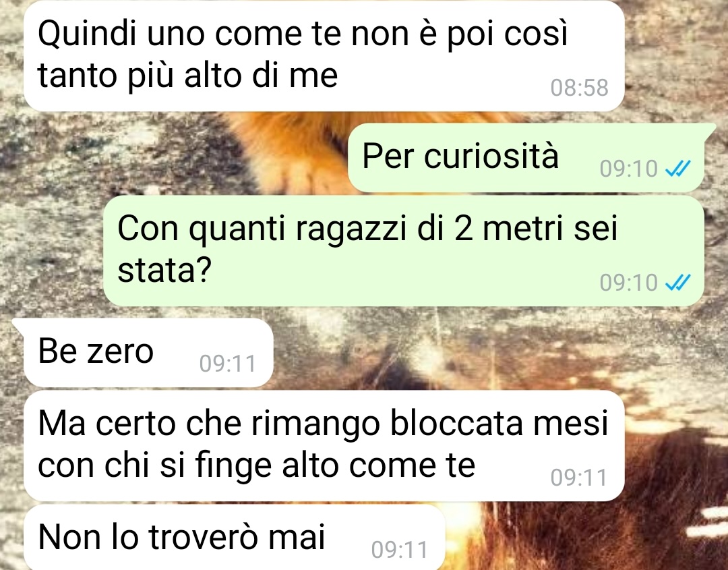Click the word "stata?" in the green bubble
Viewport: 728px width, 570px height.
tap(164, 269)
